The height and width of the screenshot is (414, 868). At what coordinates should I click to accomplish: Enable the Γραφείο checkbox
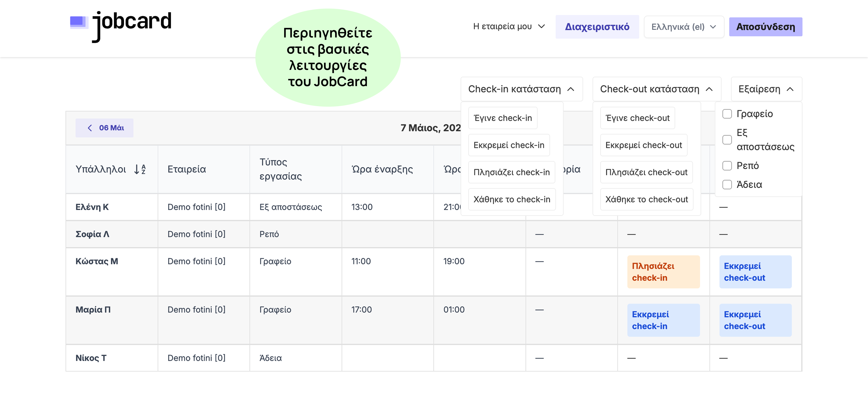tap(727, 114)
